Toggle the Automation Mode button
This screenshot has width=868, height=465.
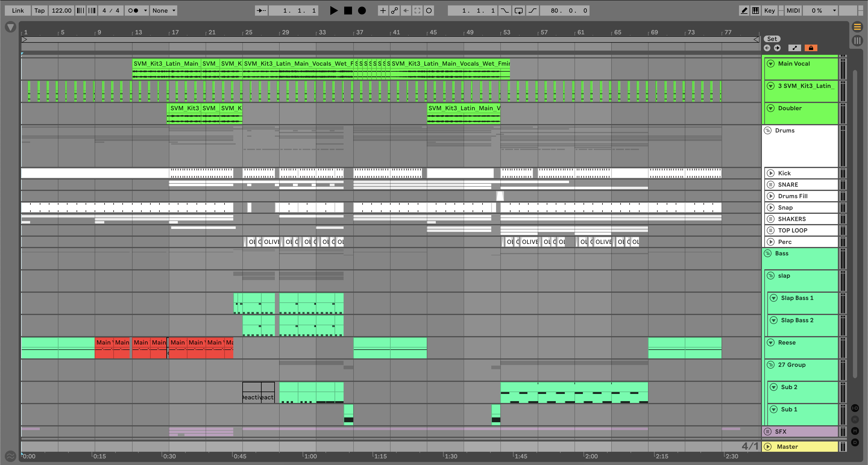[794, 48]
